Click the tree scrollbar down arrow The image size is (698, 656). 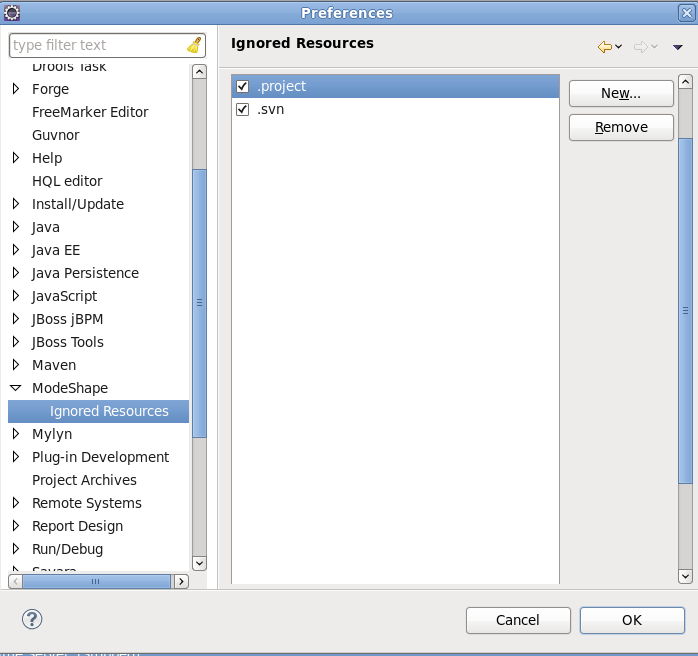pos(199,563)
